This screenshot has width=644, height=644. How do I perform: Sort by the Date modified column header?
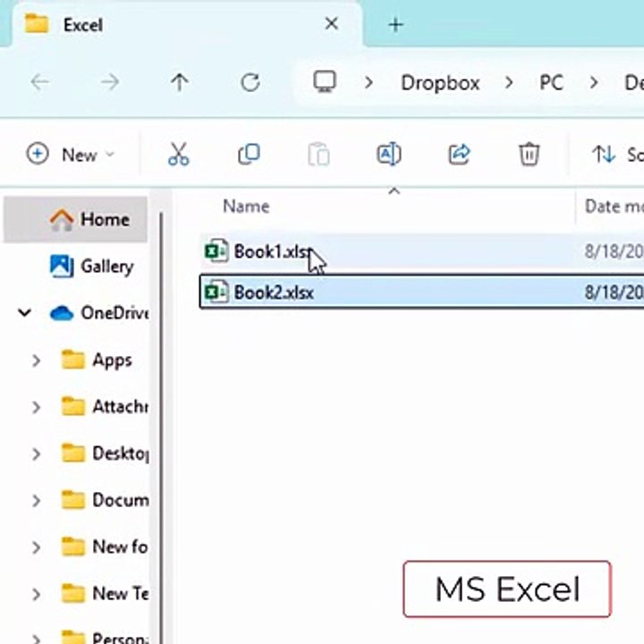click(x=614, y=207)
